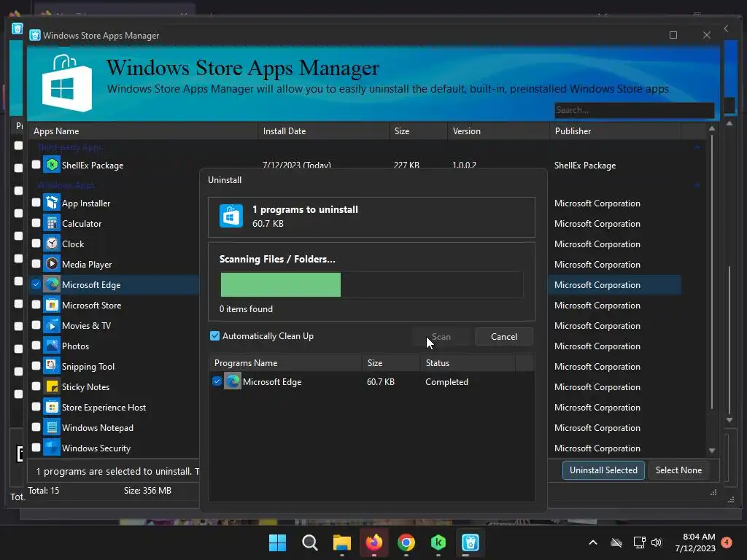Click the Movies & TV app icon
This screenshot has width=747, height=560.
(x=52, y=325)
